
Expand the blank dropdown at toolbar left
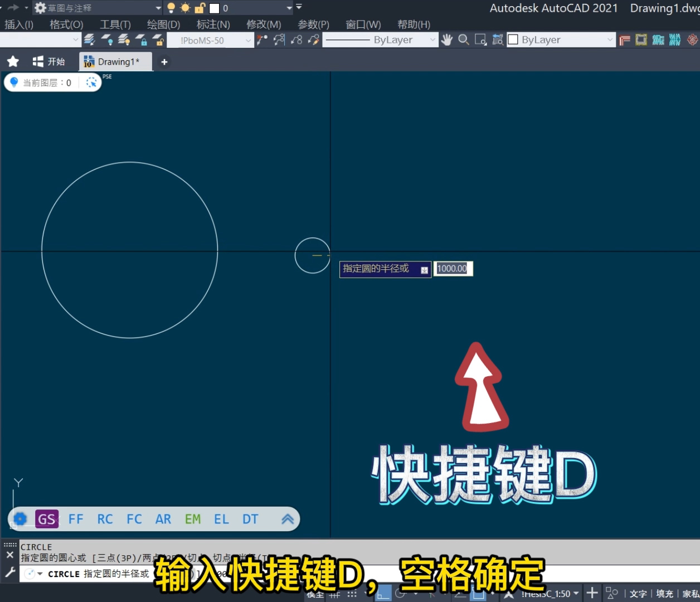pos(76,40)
